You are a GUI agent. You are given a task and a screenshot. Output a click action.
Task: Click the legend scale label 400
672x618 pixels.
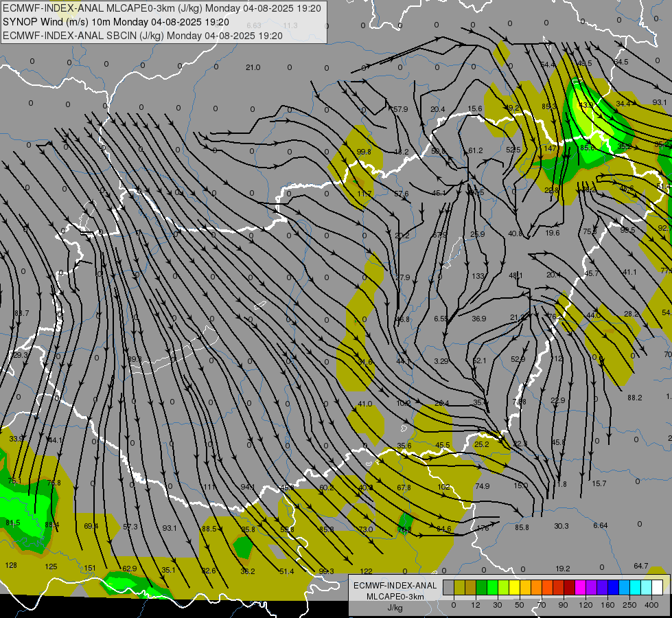(x=651, y=605)
